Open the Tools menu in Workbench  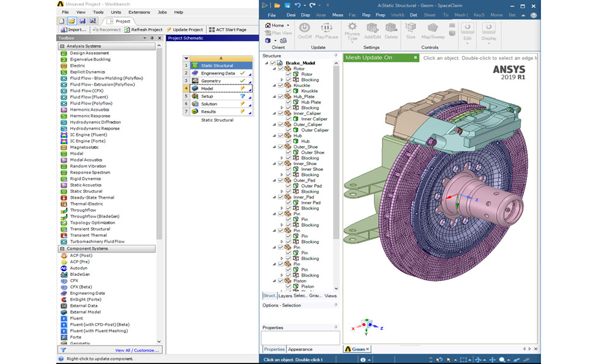pyautogui.click(x=98, y=12)
